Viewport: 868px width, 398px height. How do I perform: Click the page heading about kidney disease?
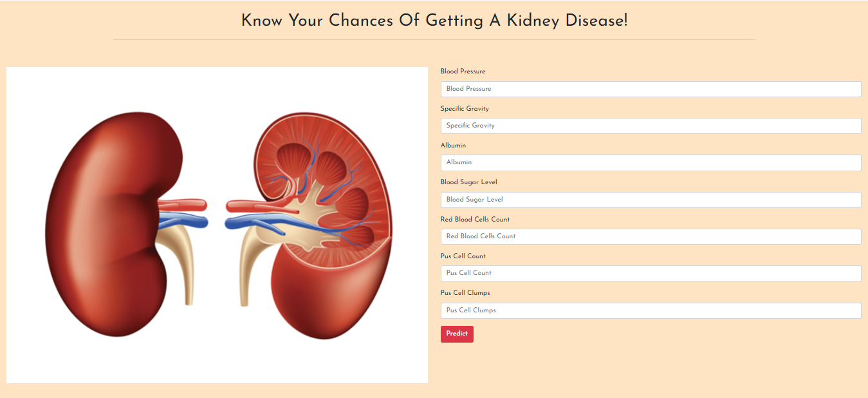click(x=434, y=21)
